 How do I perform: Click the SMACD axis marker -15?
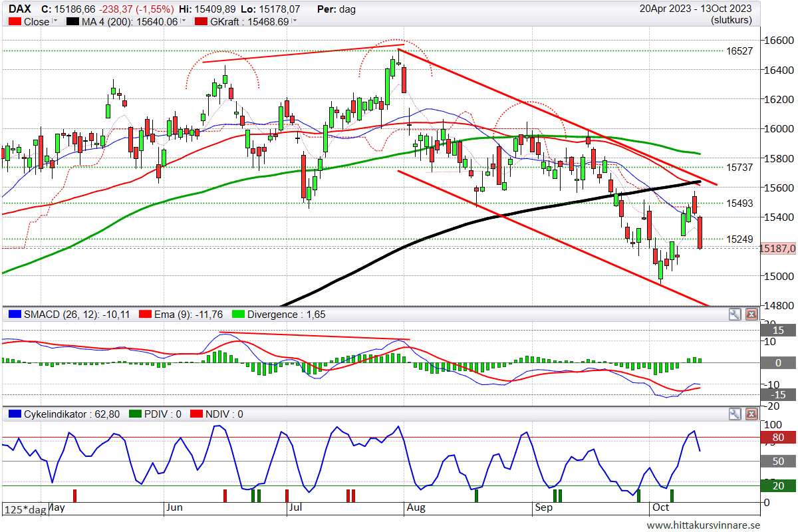[x=778, y=394]
